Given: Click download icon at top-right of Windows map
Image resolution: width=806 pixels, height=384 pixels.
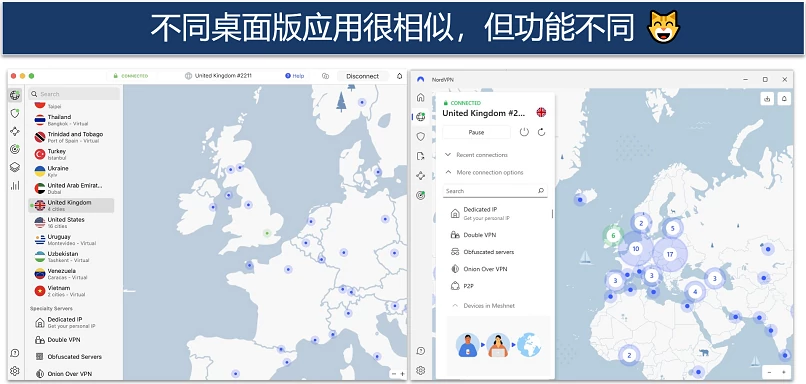Looking at the screenshot, I should [767, 99].
